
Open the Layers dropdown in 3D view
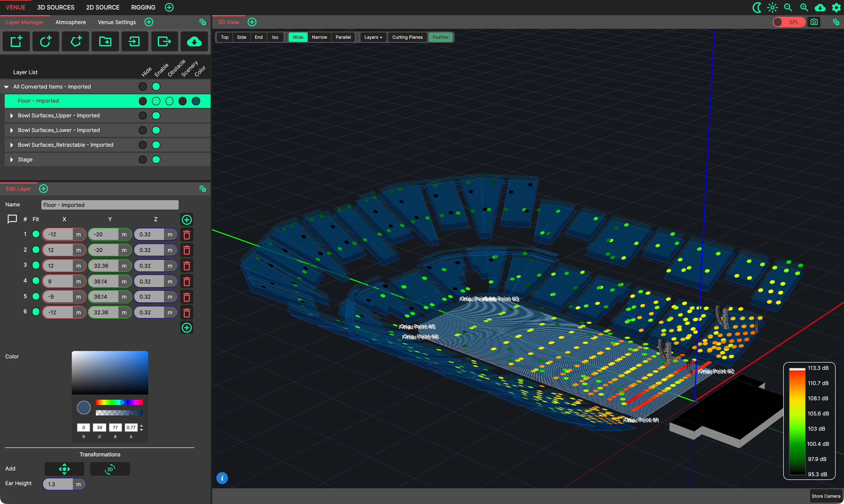coord(373,37)
